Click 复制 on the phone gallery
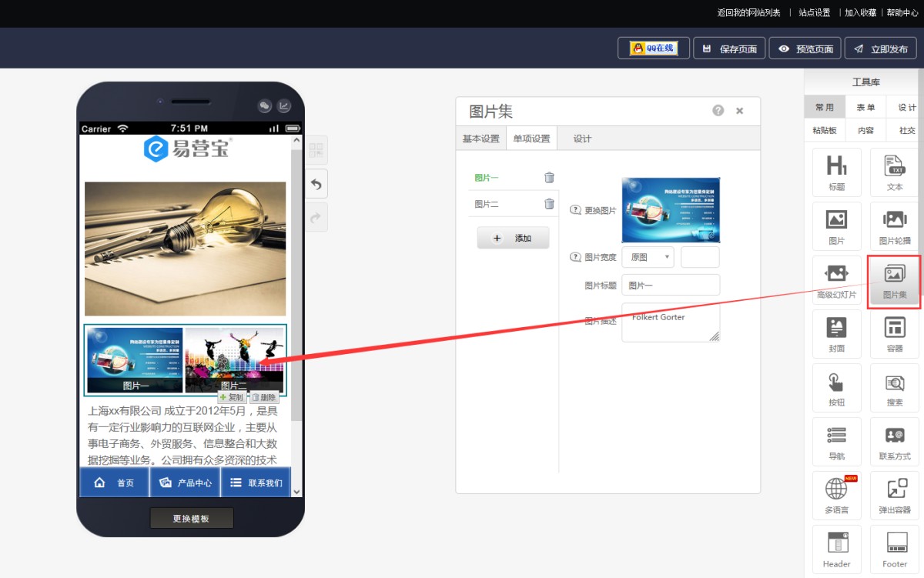The height and width of the screenshot is (578, 924). pos(232,397)
